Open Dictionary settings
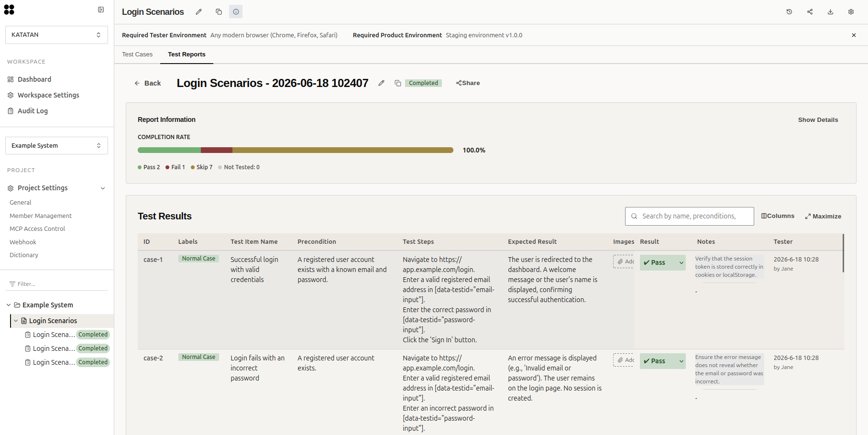 (24, 255)
